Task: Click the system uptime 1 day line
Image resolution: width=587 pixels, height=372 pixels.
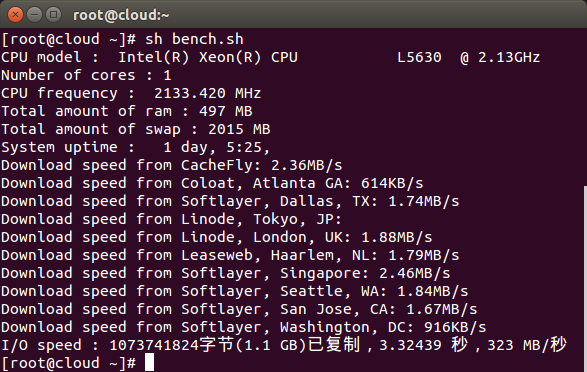Action: tap(136, 147)
